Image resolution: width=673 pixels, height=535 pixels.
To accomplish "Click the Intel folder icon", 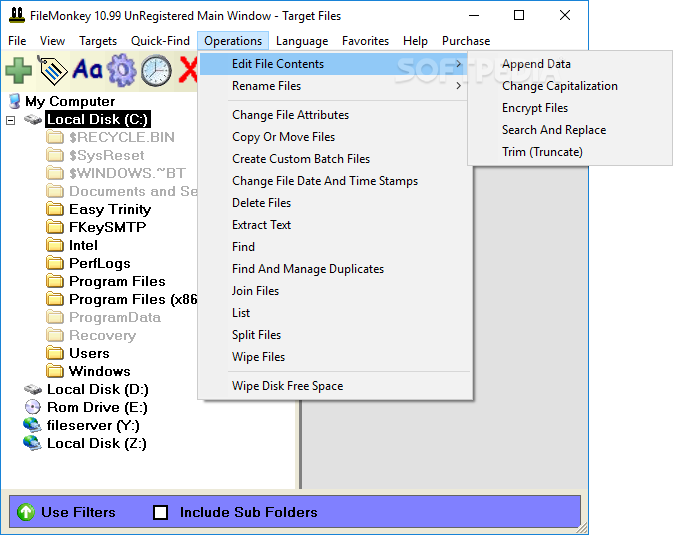I will (55, 245).
